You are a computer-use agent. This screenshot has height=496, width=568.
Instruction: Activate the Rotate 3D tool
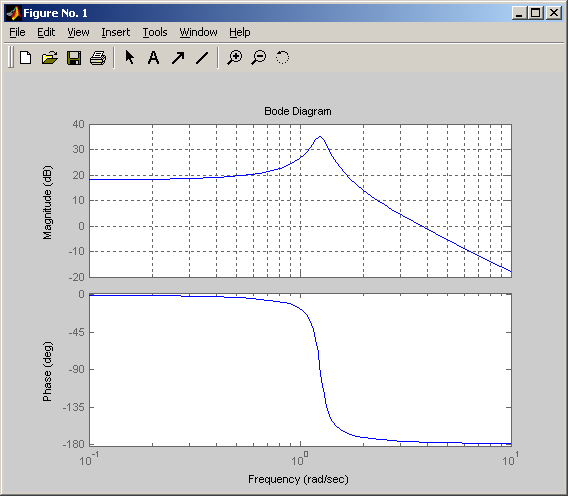pos(283,58)
